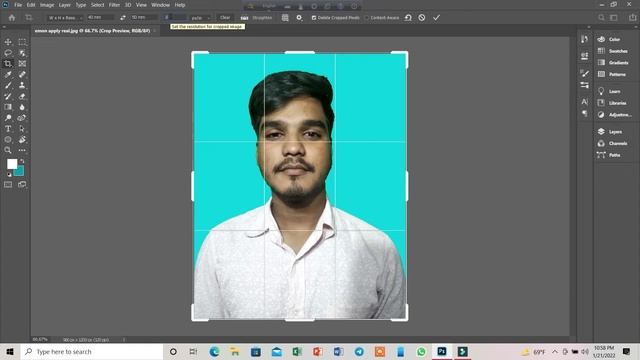The image size is (640, 360).
Task: Open additional crop settings gear
Action: 299,18
